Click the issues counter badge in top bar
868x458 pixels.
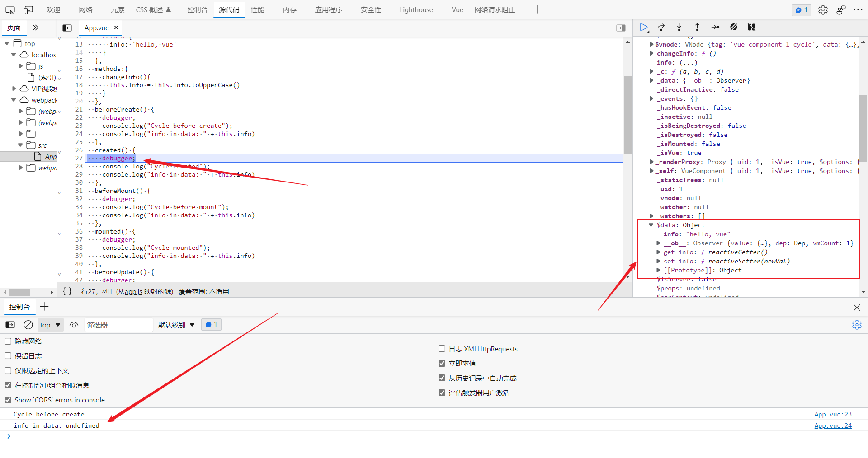[802, 10]
